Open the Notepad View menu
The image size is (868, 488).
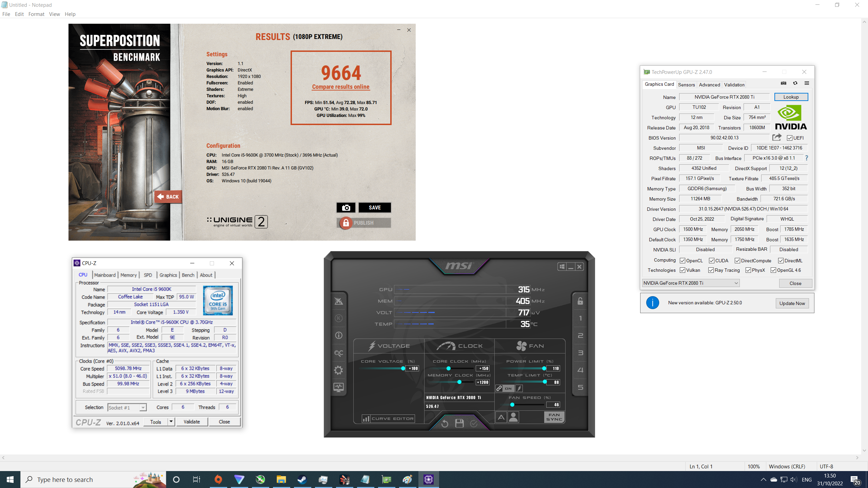(x=54, y=14)
